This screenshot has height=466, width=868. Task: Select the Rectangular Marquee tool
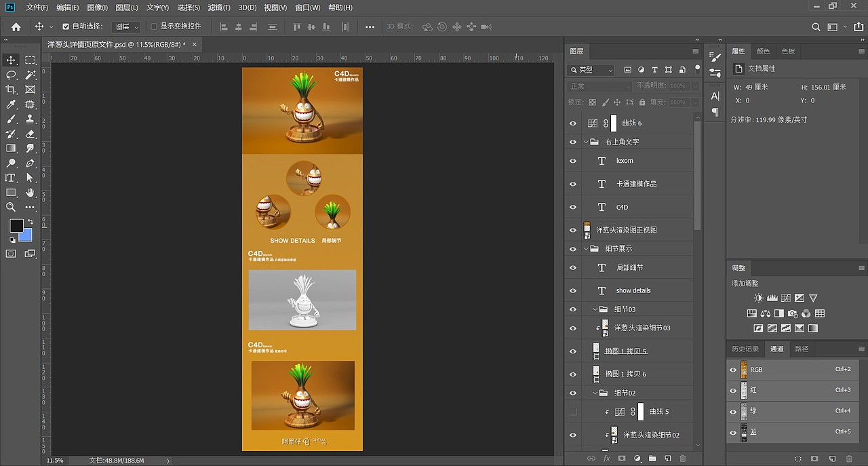(x=31, y=60)
